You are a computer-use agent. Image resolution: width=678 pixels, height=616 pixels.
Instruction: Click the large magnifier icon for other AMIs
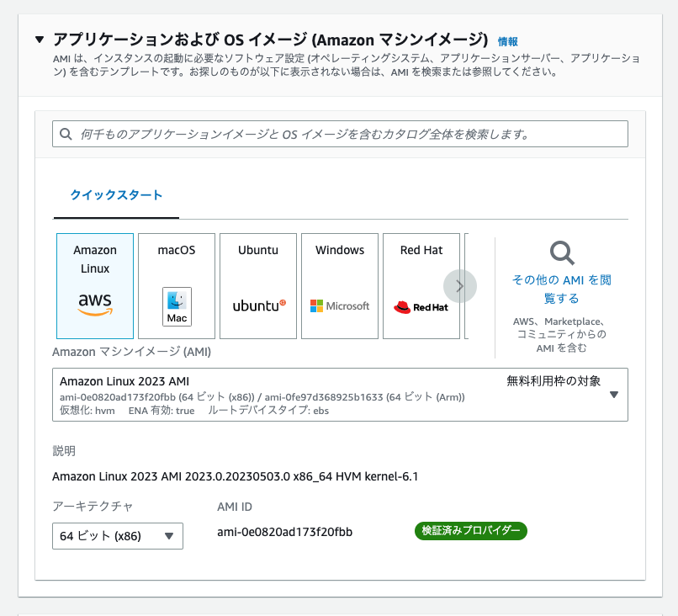pos(562,253)
